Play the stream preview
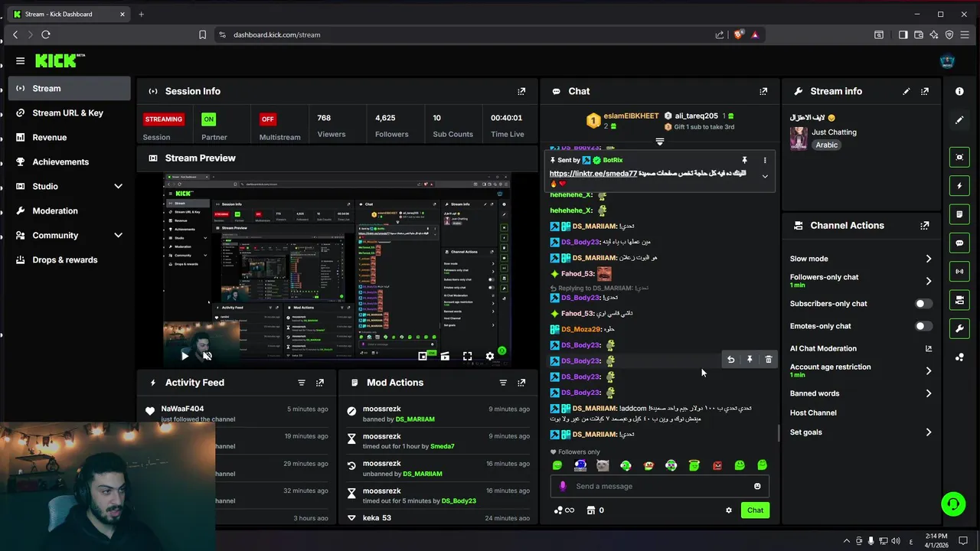 click(x=185, y=356)
